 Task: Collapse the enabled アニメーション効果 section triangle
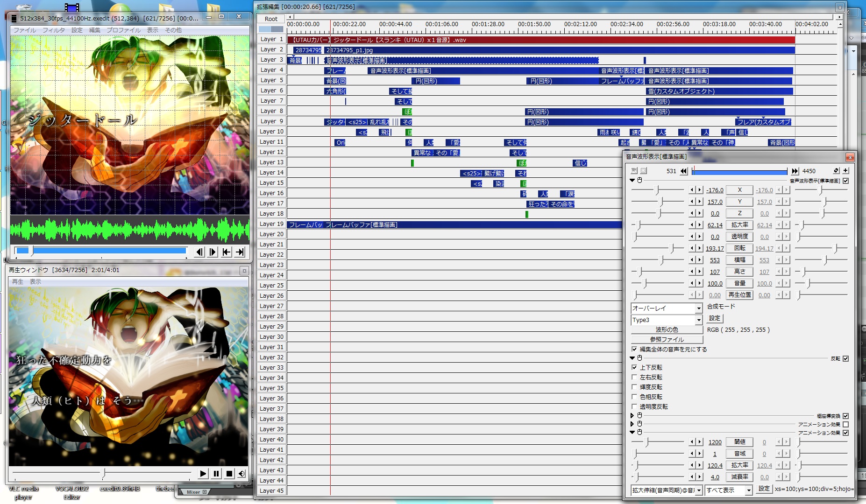[632, 432]
